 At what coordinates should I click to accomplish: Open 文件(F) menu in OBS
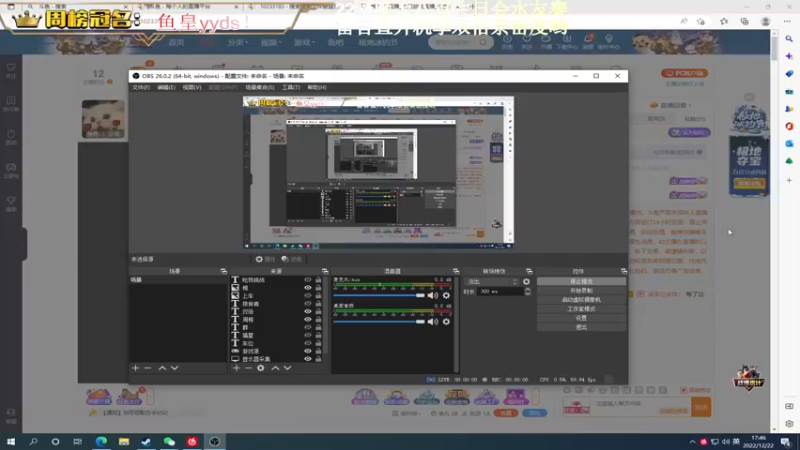click(x=141, y=87)
